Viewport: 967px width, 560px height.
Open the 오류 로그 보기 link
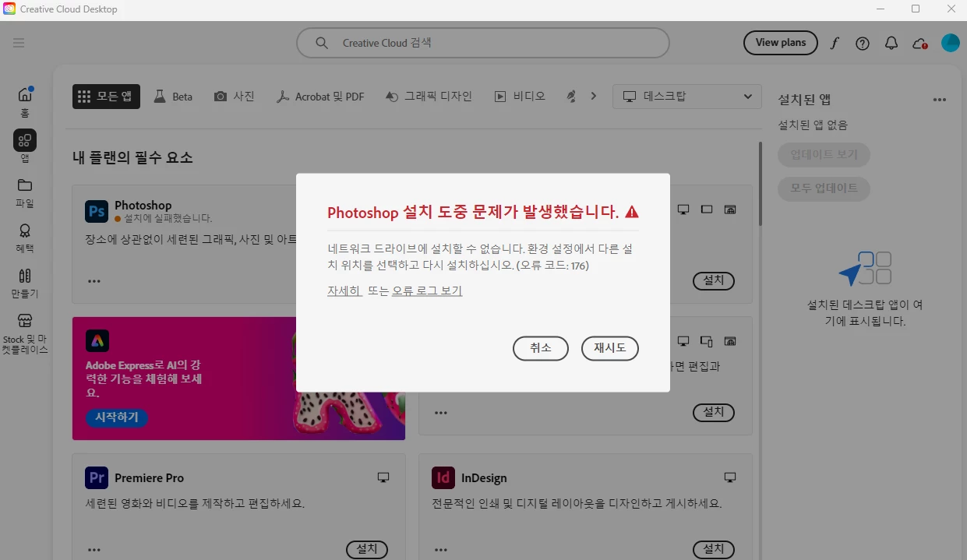tap(427, 291)
